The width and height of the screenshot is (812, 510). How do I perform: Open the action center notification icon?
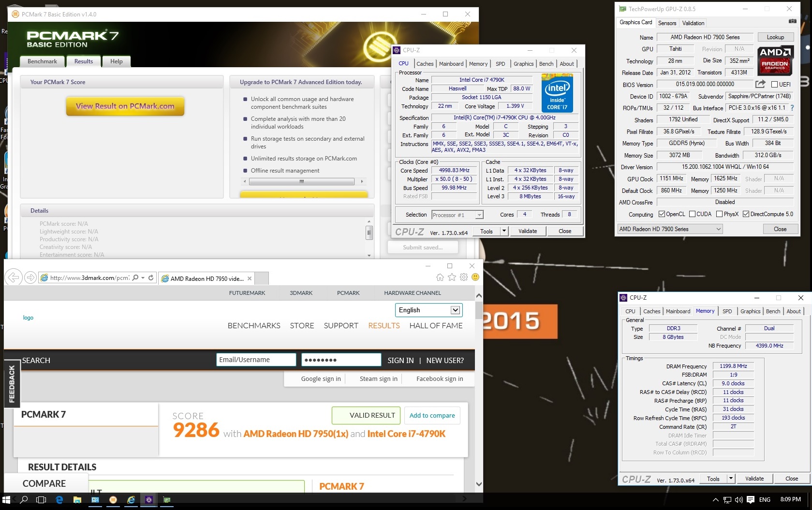click(x=751, y=500)
